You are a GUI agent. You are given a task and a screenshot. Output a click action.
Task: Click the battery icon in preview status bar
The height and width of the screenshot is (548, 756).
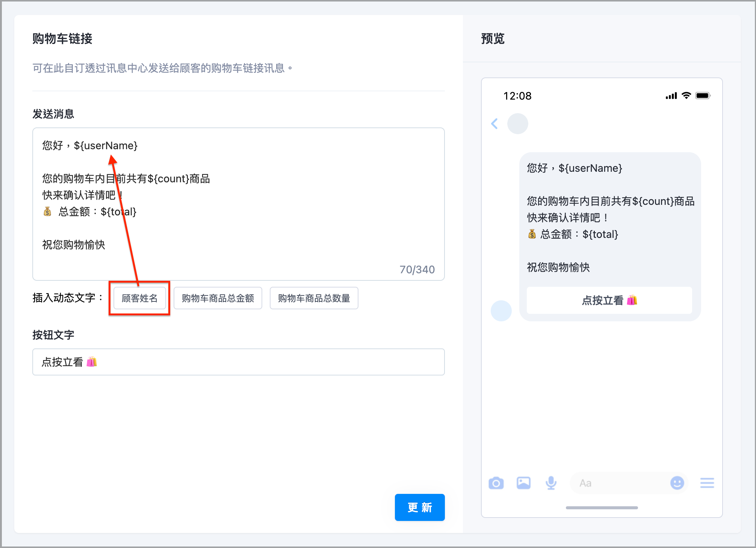pyautogui.click(x=703, y=95)
